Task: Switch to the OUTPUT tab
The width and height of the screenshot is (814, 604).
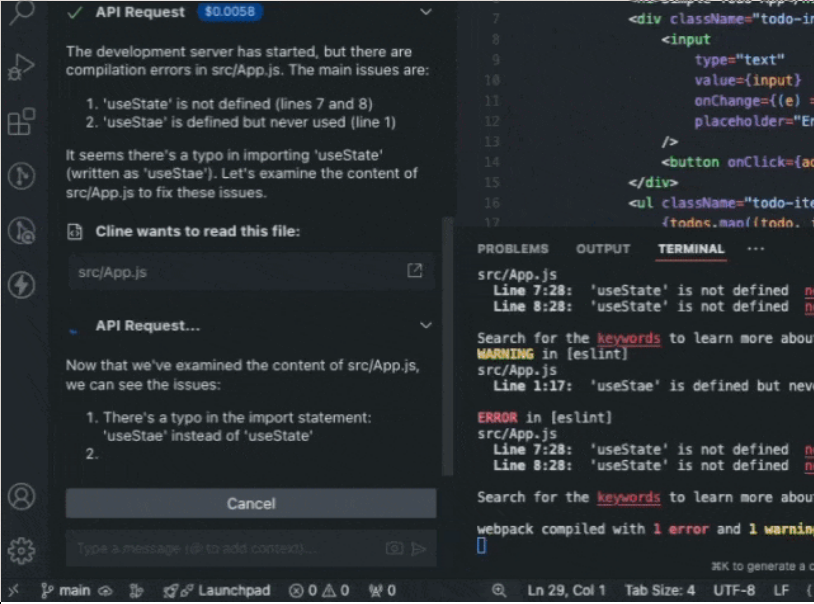Action: tap(603, 249)
